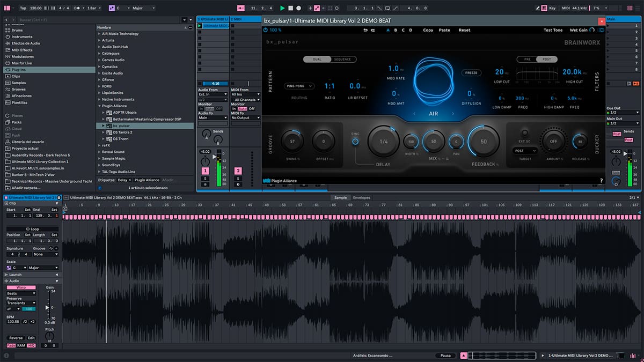Select preset slot B in bx_pulsar

point(396,30)
